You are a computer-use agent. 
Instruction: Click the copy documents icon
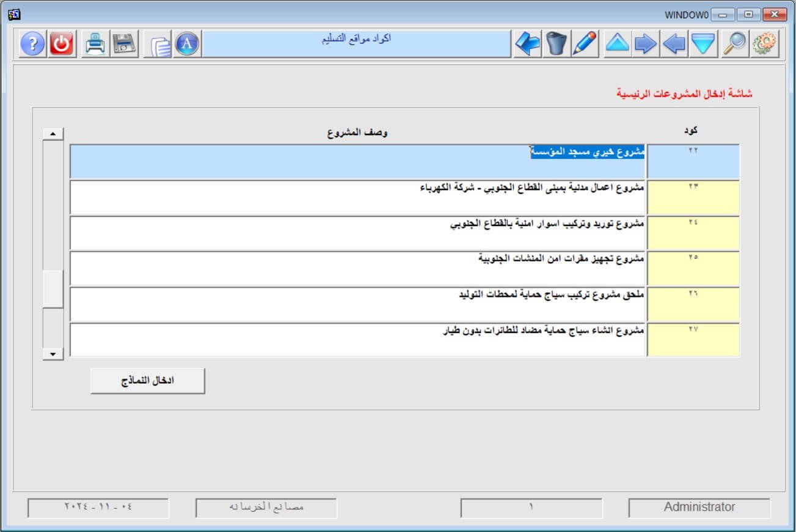159,45
